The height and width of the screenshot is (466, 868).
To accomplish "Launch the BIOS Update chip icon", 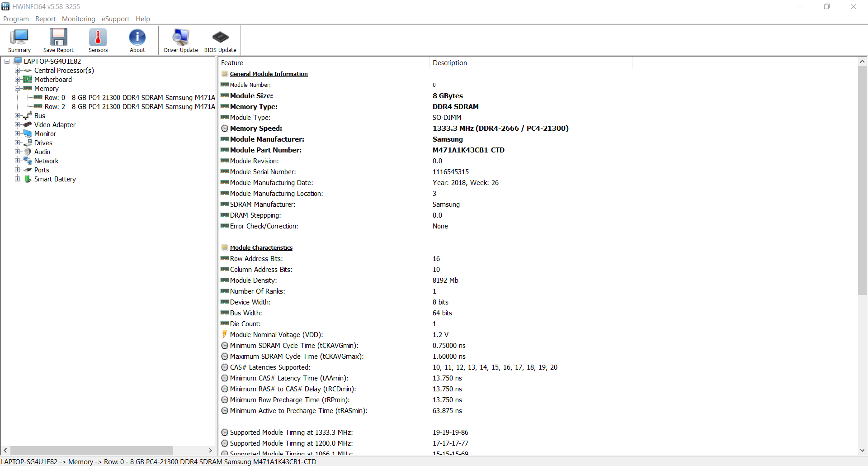I will [x=220, y=37].
